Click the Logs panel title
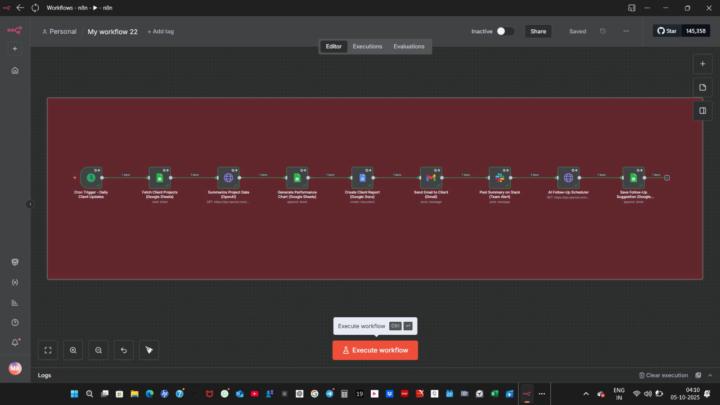The height and width of the screenshot is (405, 720). tap(45, 375)
